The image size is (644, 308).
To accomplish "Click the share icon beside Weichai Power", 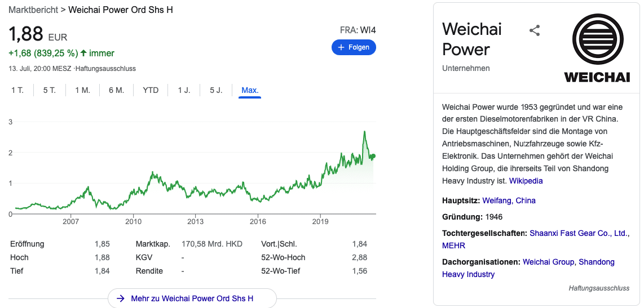I will tap(535, 30).
